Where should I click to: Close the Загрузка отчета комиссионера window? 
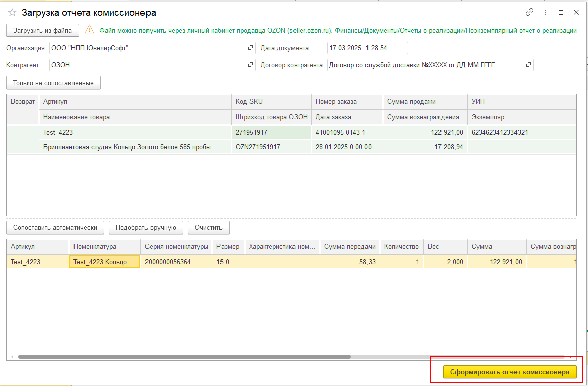pyautogui.click(x=576, y=12)
